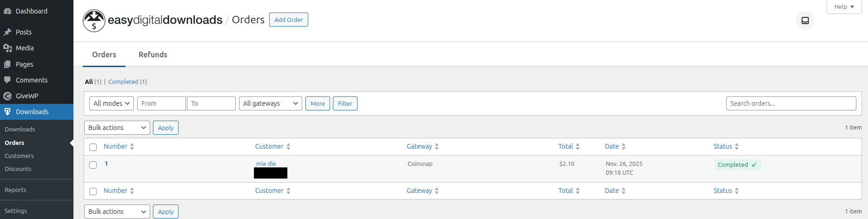Open the top Bulk actions dropdown
The height and width of the screenshot is (219, 868).
117,128
